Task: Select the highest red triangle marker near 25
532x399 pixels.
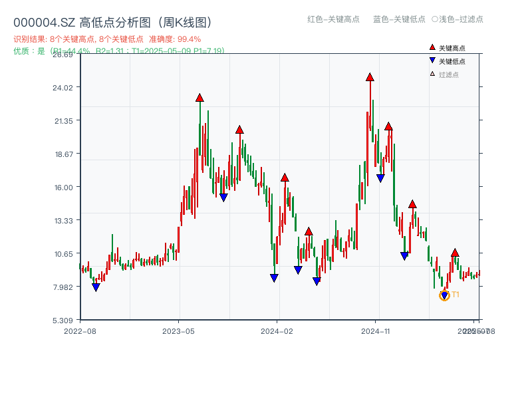Action: pyautogui.click(x=369, y=76)
